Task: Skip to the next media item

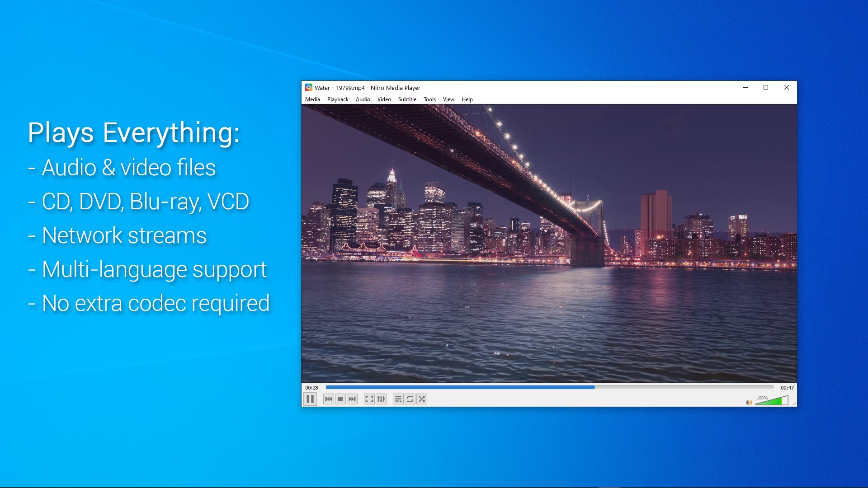Action: (353, 399)
